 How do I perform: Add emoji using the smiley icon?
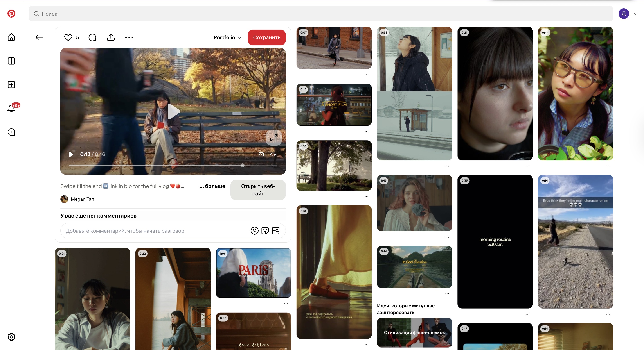pos(254,230)
